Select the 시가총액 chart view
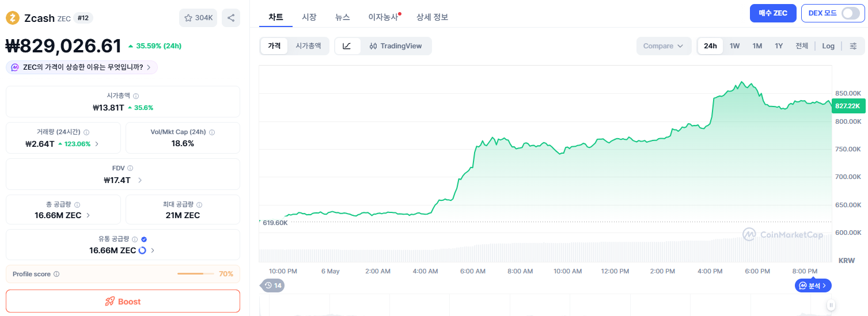This screenshot has width=868, height=316. (308, 46)
